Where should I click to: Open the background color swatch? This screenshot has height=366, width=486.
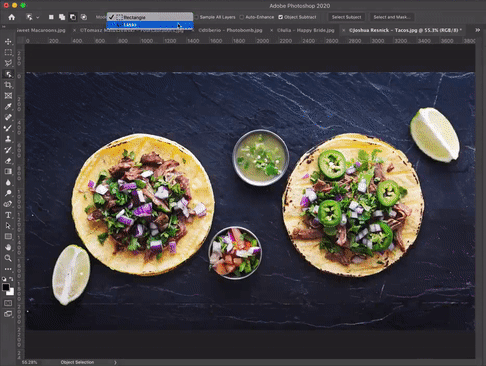point(11,292)
